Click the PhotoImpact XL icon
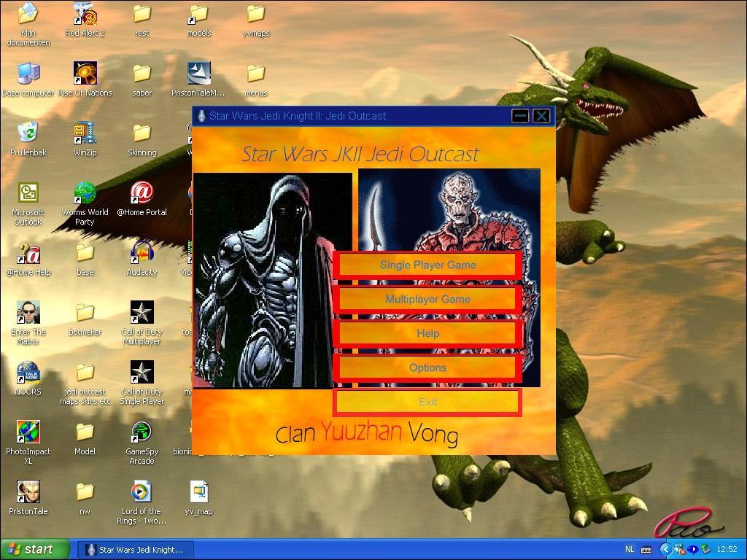This screenshot has width=747, height=560. (28, 432)
